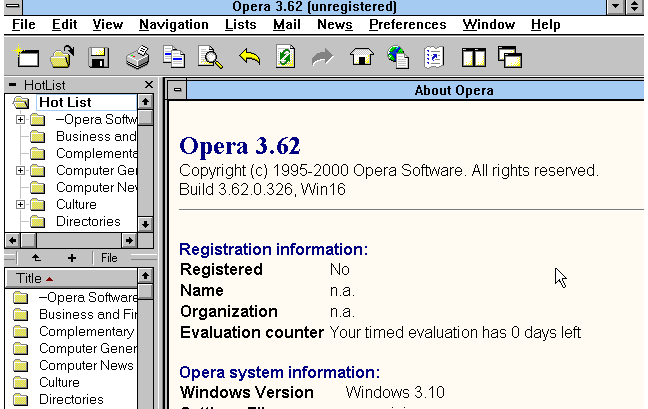Click the HotList tree scroll left arrow
Viewport: 648px width, 409px height.
tap(12, 240)
